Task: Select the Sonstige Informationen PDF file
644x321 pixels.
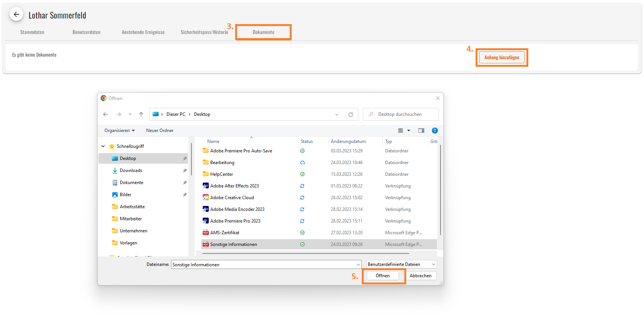Action: [319, 244]
